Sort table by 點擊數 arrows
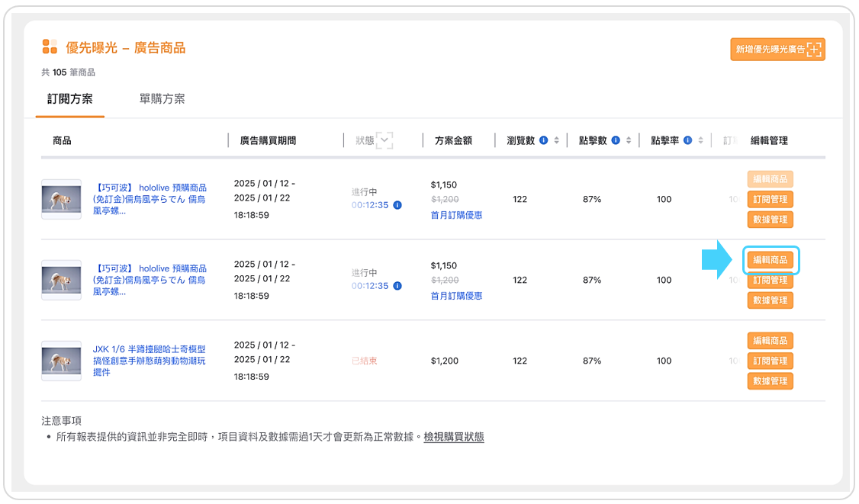Image resolution: width=859 pixels, height=504 pixels. pyautogui.click(x=629, y=140)
